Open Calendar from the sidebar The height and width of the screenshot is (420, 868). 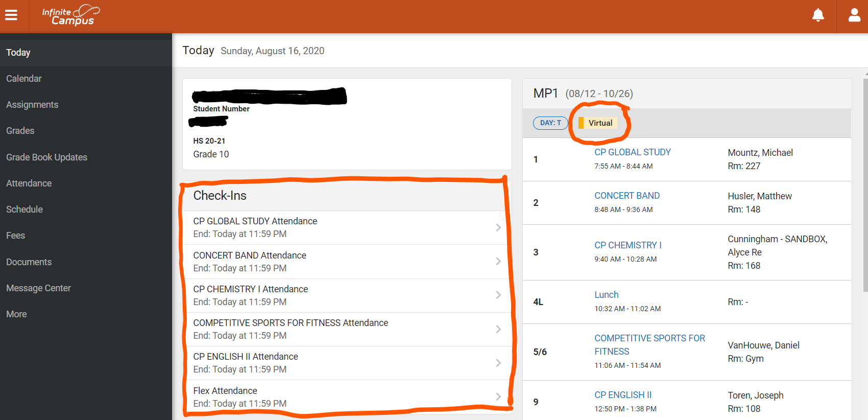point(86,79)
